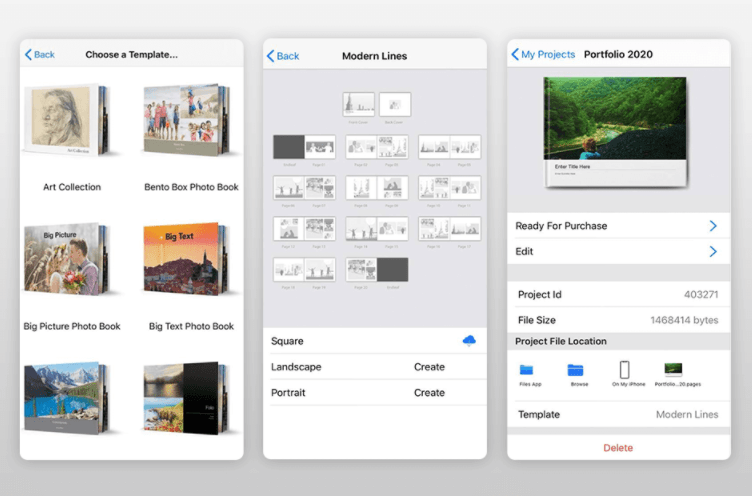Open the Edit row
The image size is (752, 496).
(x=619, y=251)
